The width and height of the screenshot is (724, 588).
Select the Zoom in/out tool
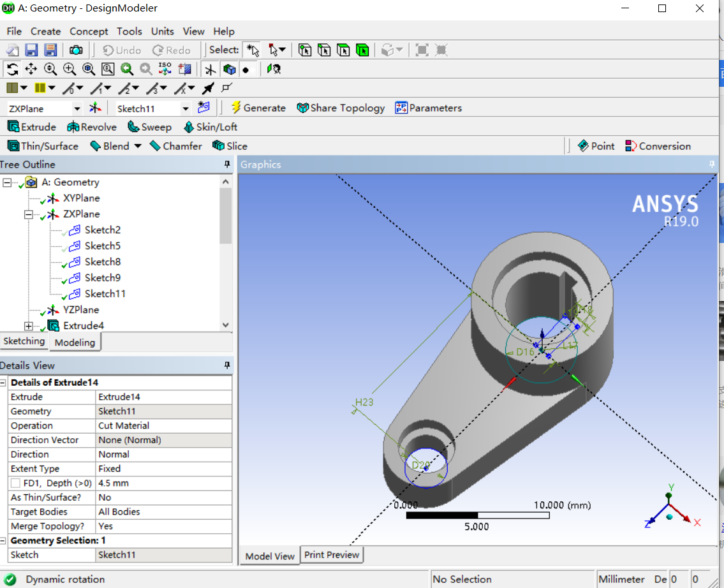50,70
